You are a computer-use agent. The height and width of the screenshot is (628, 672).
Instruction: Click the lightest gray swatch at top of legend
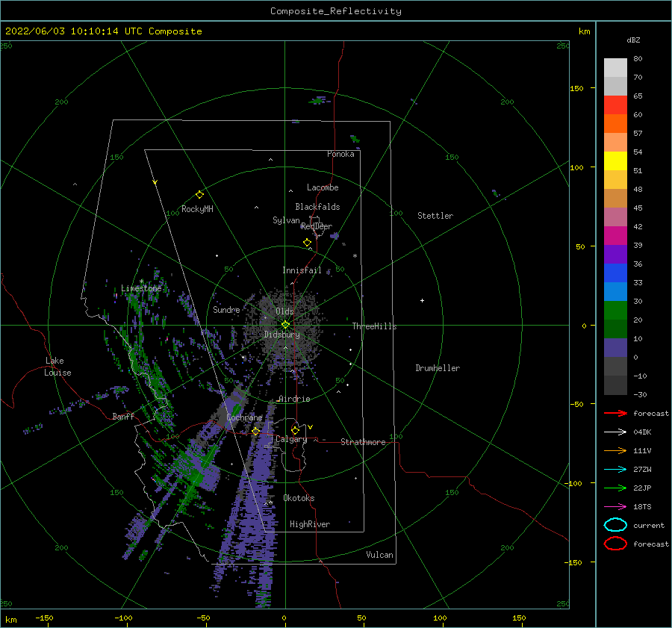[615, 68]
